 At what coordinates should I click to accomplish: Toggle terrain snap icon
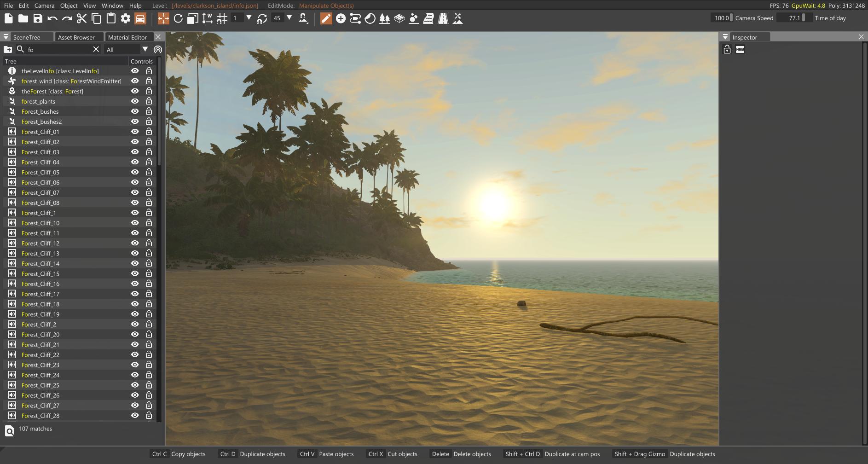(x=303, y=18)
